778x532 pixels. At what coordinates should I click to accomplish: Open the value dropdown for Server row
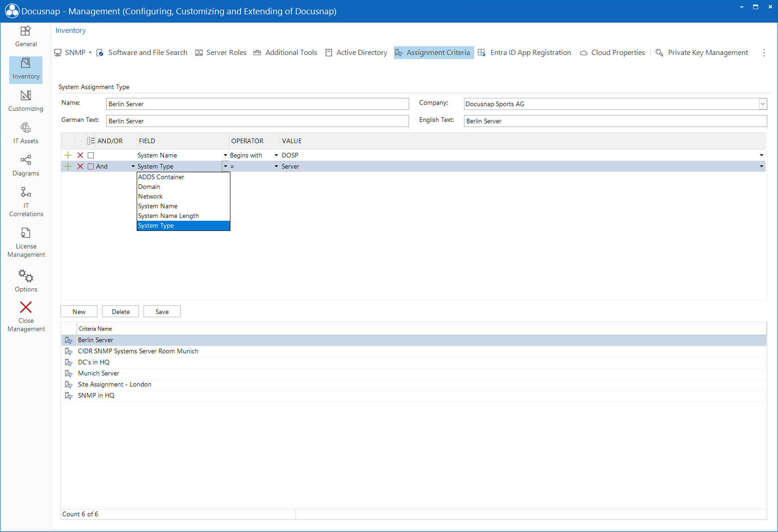pyautogui.click(x=761, y=166)
